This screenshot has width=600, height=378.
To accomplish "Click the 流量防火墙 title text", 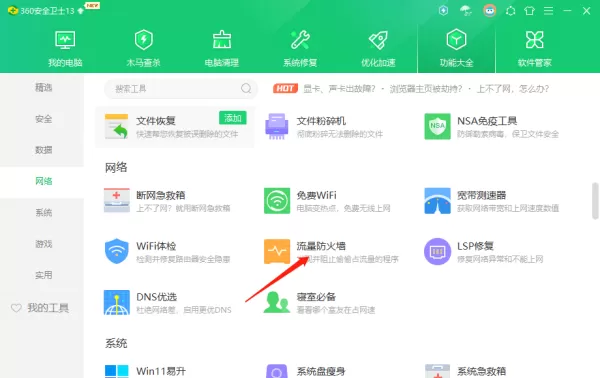I will [321, 246].
